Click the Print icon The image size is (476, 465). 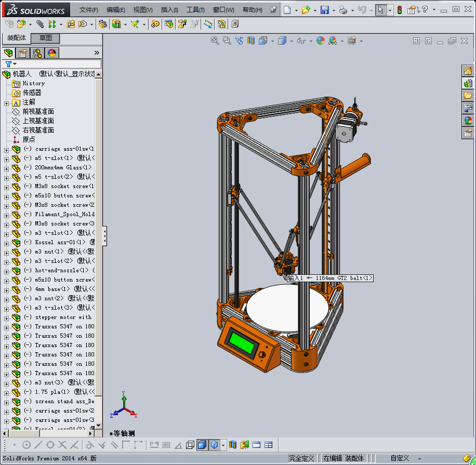tap(342, 10)
